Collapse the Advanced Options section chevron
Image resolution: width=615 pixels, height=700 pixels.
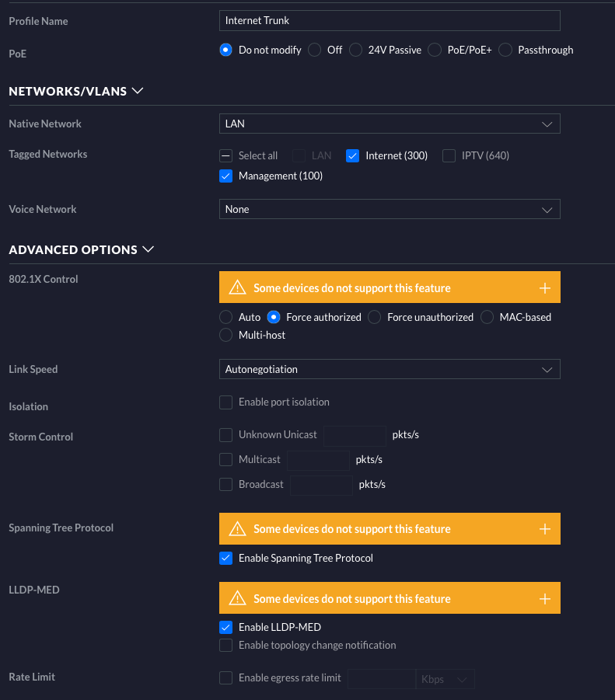tap(149, 249)
